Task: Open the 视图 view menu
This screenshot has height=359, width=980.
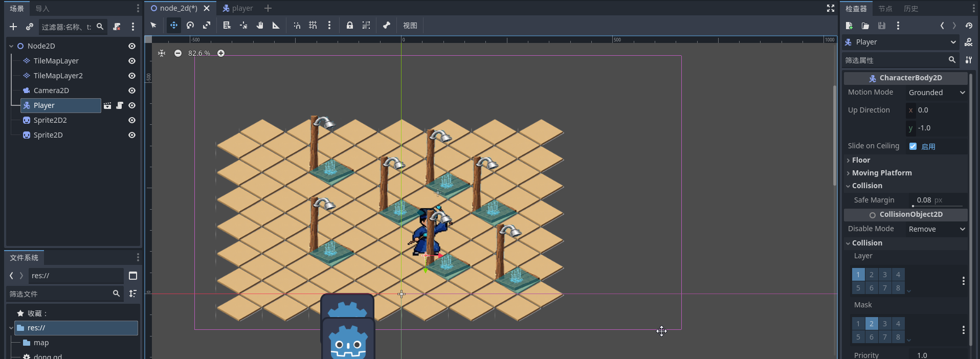Action: click(410, 26)
